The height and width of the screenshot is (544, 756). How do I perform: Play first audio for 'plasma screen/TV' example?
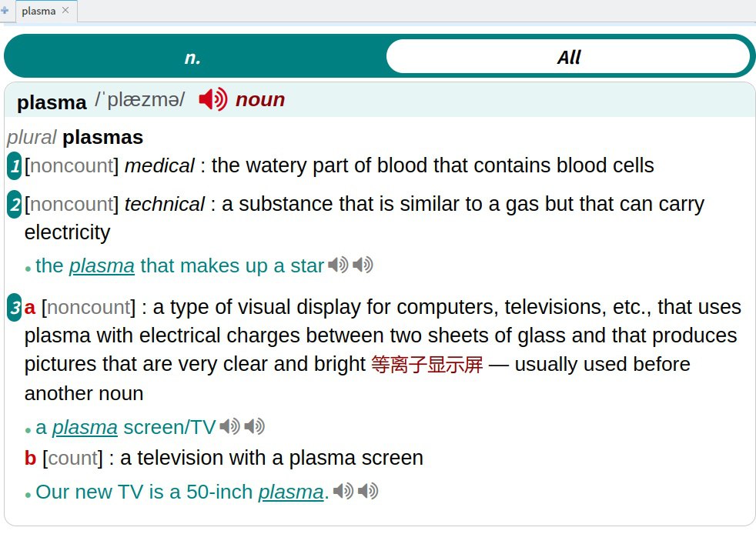(x=229, y=426)
